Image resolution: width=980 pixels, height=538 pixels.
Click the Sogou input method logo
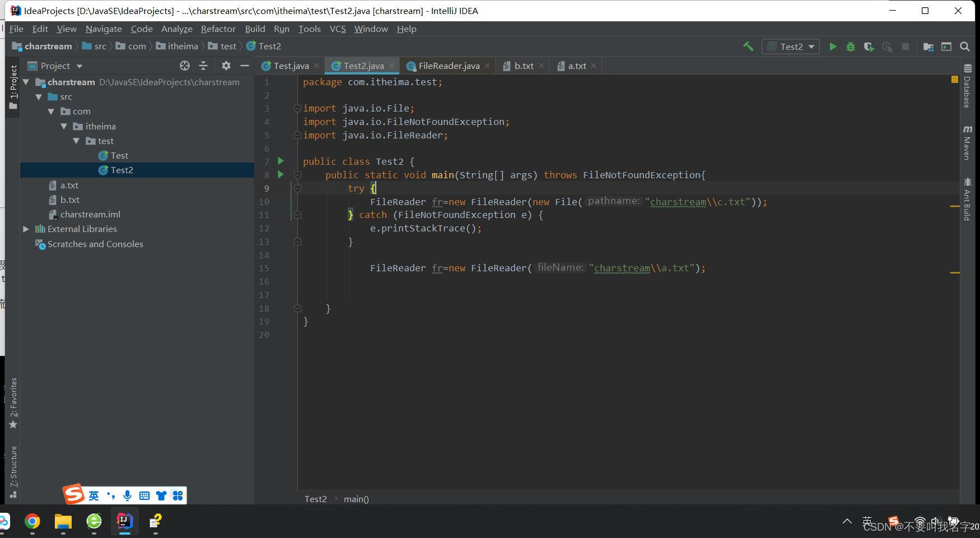[74, 494]
